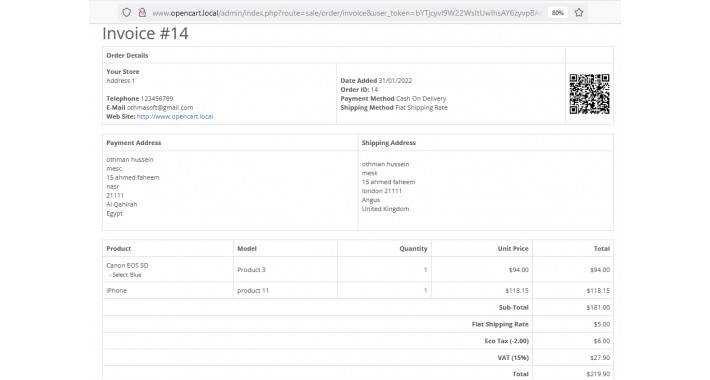Screen dimensions: 710x380
Task: Click the Invoice #14 heading
Action: (145, 34)
